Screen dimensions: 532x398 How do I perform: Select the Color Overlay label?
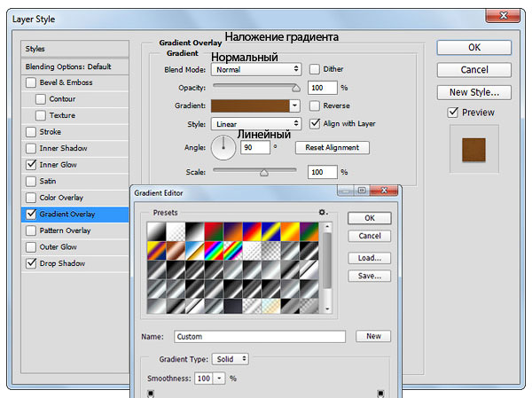(x=61, y=198)
